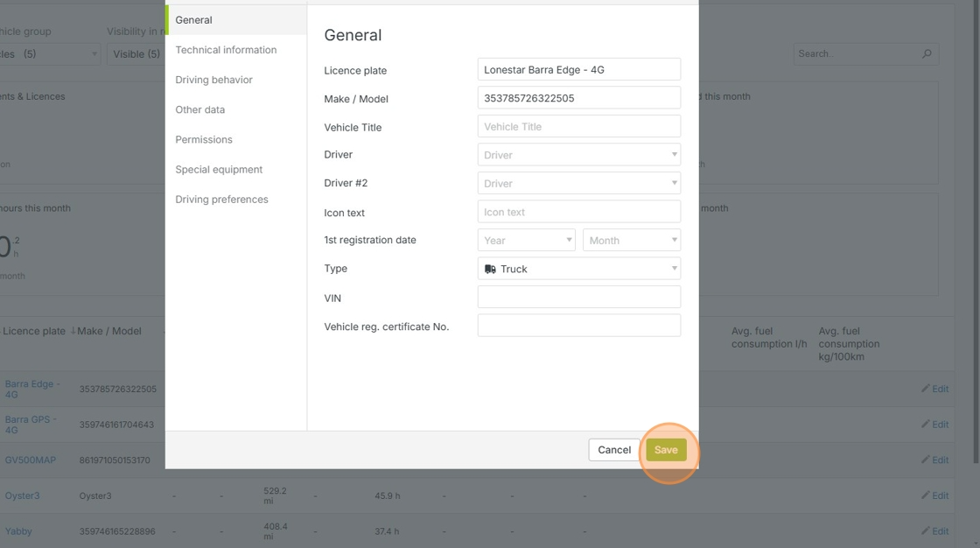Edit the Barra Edge - 4G row

[935, 389]
